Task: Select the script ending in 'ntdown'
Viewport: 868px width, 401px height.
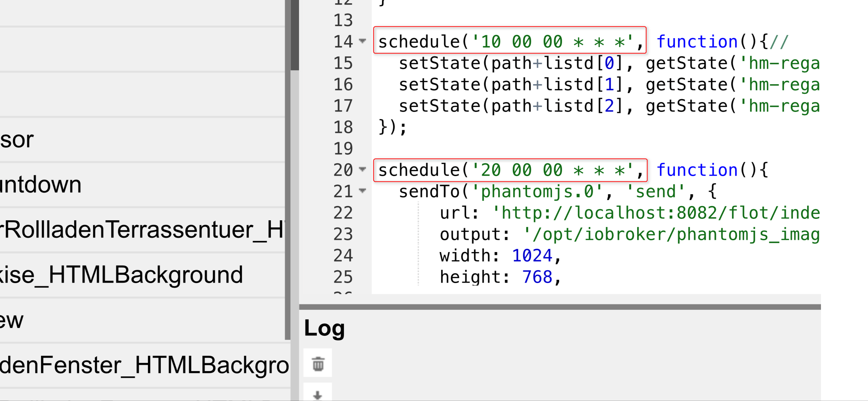Action: pyautogui.click(x=143, y=185)
